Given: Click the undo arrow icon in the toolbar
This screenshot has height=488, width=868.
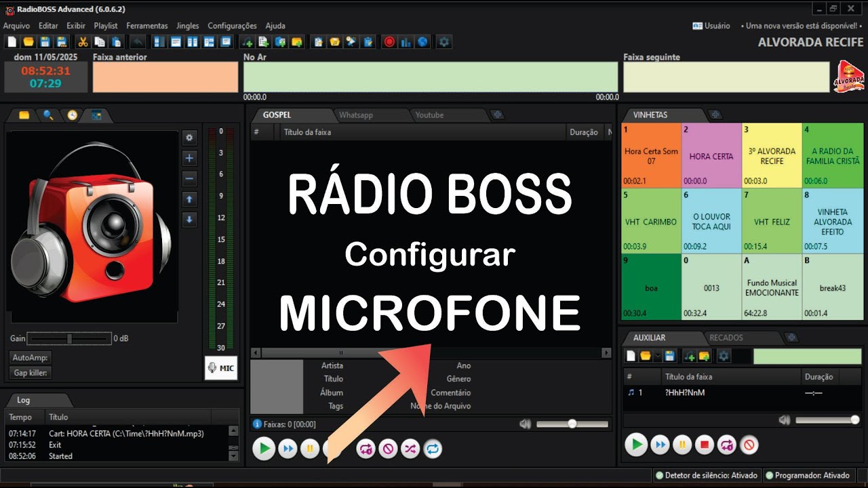Looking at the screenshot, I should (x=138, y=42).
